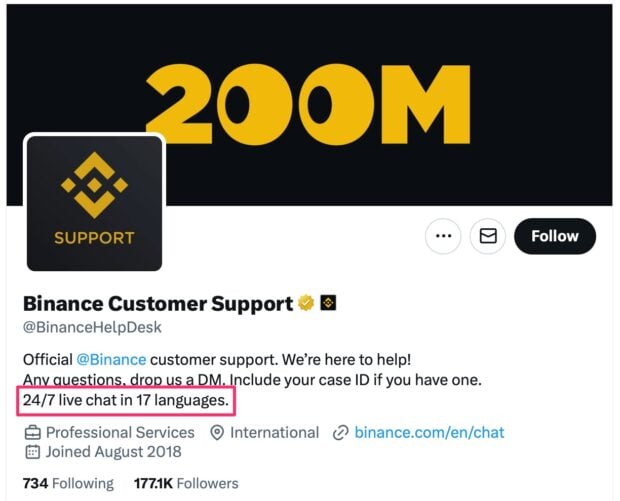Click the calendar icon beside Joined date
This screenshot has width=620, height=501.
32,453
